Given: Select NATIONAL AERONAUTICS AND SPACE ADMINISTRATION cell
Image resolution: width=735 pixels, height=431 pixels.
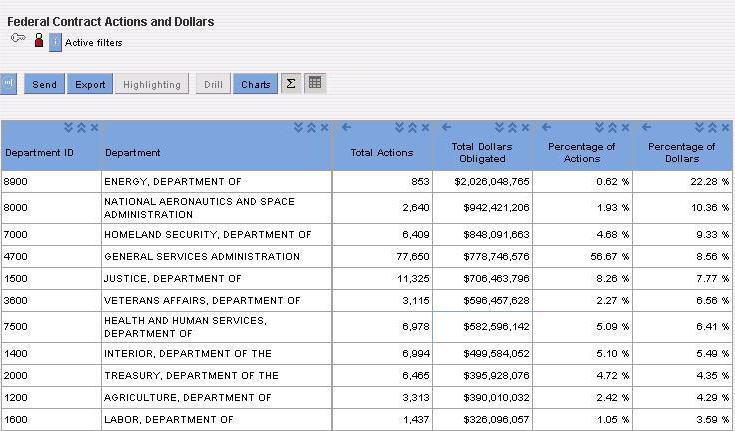Looking at the screenshot, I should pyautogui.click(x=216, y=208).
